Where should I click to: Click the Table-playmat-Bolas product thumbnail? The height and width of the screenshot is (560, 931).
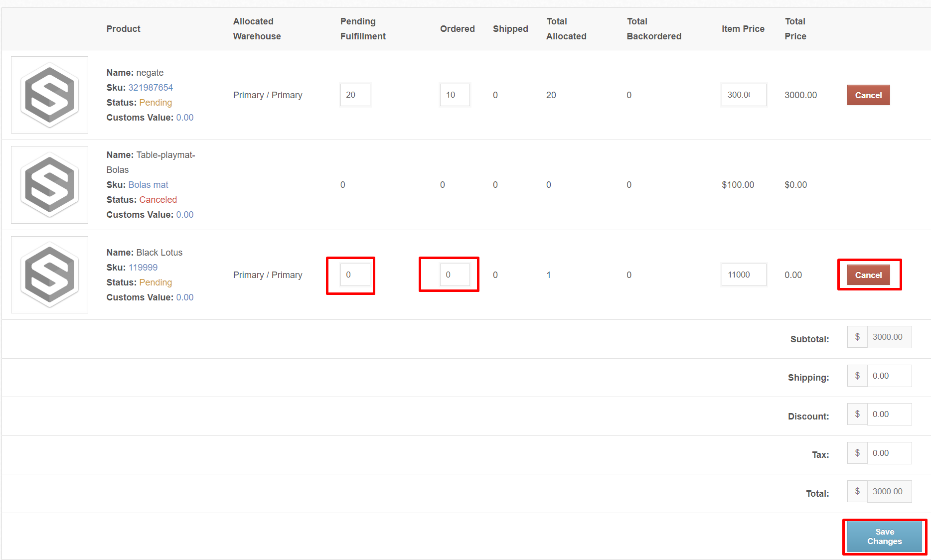49,185
